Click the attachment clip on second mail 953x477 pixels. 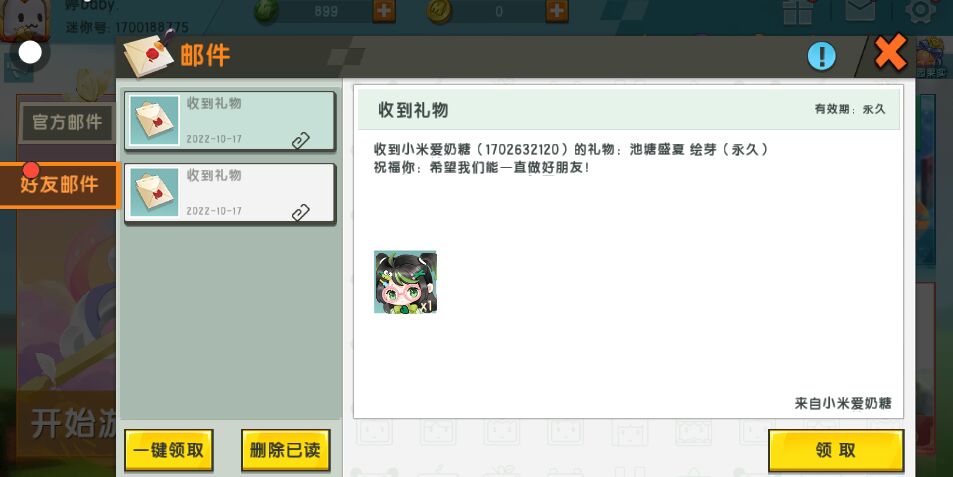pos(300,212)
